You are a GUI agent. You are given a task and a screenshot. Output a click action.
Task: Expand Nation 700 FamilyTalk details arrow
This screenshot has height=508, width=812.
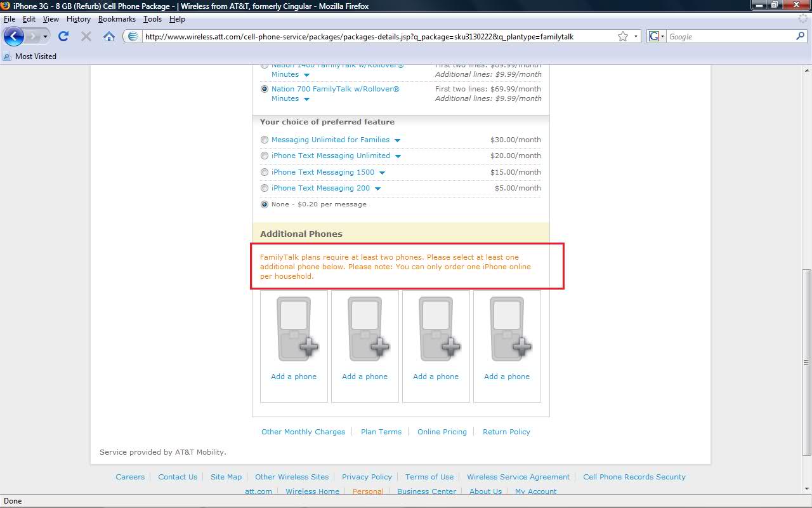(306, 99)
